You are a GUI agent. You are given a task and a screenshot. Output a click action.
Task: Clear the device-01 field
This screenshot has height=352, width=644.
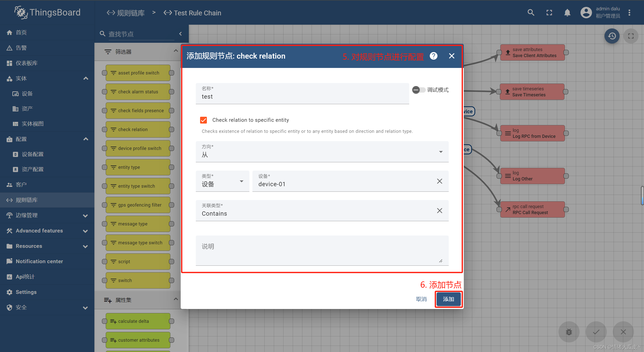coord(439,181)
